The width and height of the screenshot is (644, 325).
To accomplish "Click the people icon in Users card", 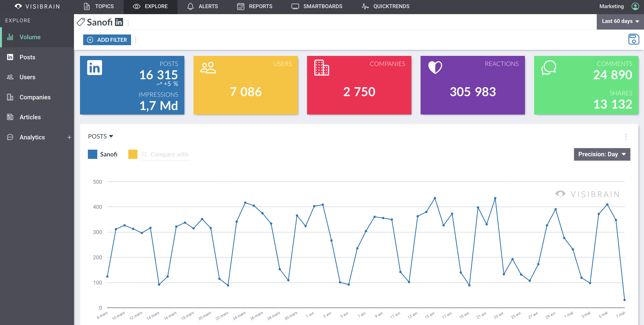I will (208, 68).
